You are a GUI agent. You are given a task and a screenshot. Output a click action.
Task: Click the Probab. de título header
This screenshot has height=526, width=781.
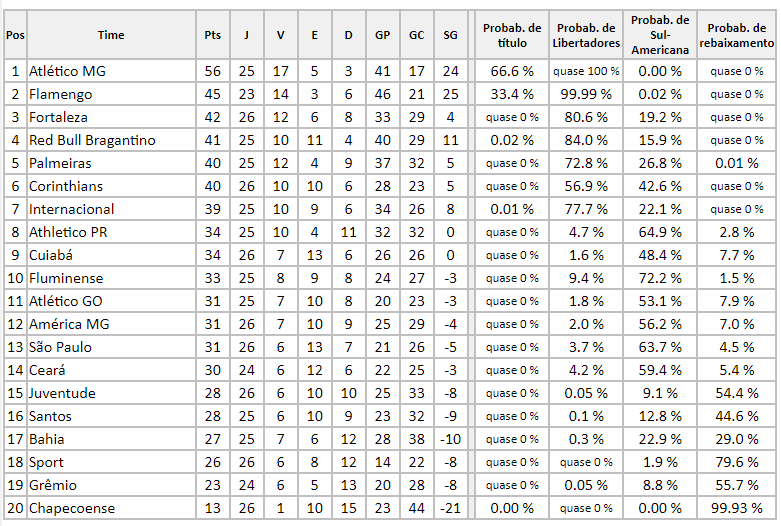(x=512, y=35)
